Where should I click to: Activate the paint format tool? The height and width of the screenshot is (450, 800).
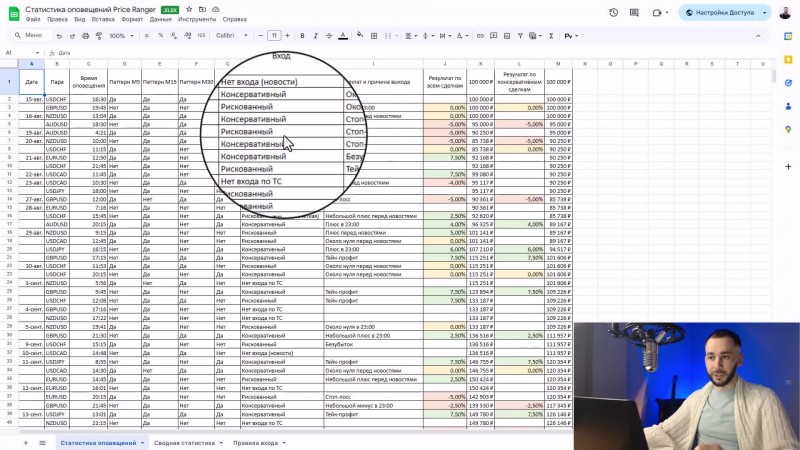(x=99, y=36)
